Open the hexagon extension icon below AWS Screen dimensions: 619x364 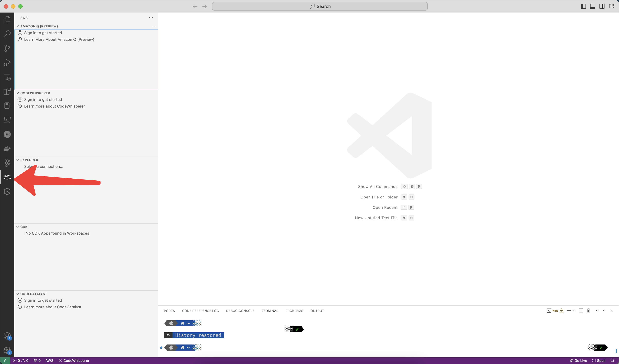click(7, 191)
